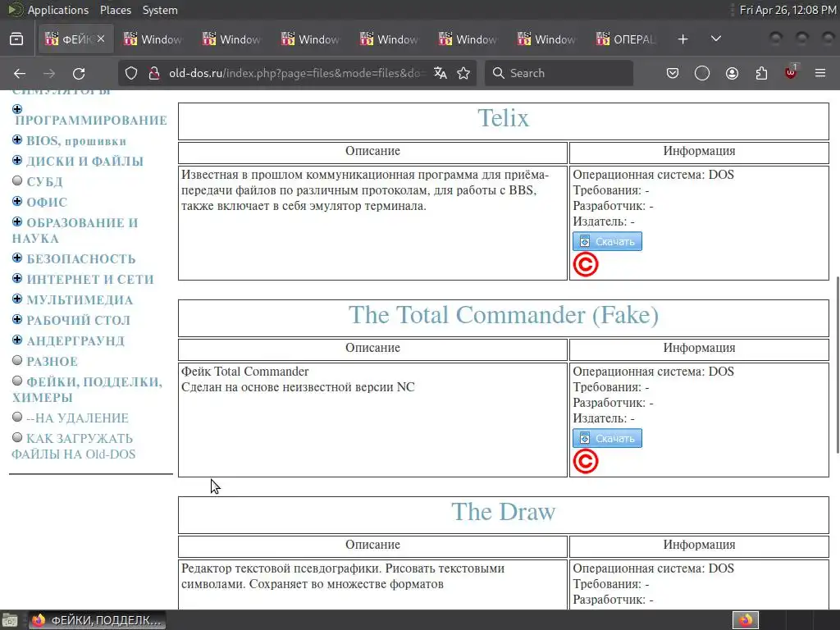Viewport: 840px width, 630px height.
Task: Open a new tab with plus button
Action: [x=682, y=39]
